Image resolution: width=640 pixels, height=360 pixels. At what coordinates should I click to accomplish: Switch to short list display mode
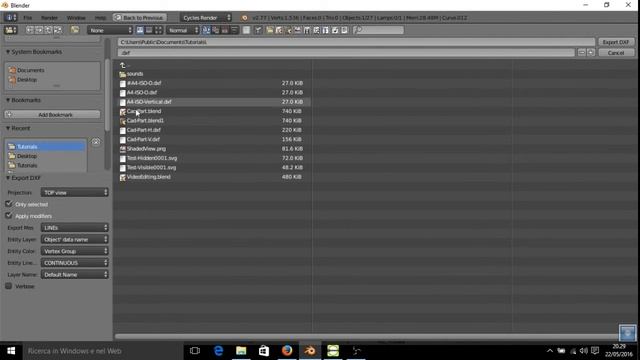pyautogui.click(x=140, y=30)
